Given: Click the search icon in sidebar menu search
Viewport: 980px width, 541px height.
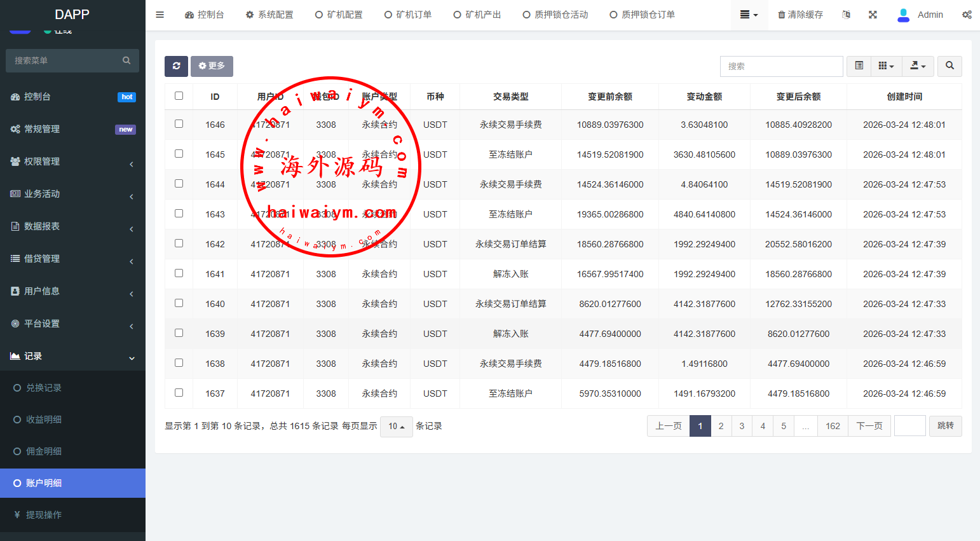Looking at the screenshot, I should tap(126, 60).
